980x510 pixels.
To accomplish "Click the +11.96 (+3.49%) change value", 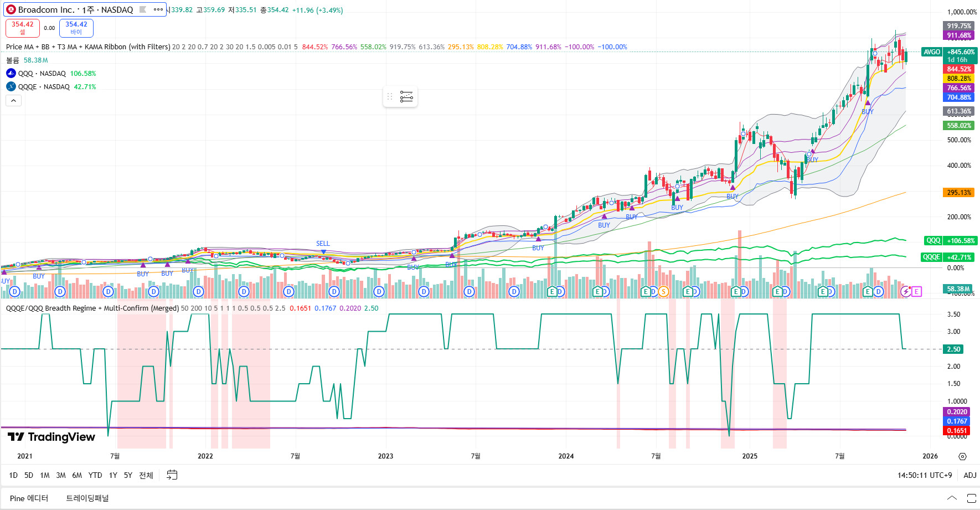I will pos(317,10).
